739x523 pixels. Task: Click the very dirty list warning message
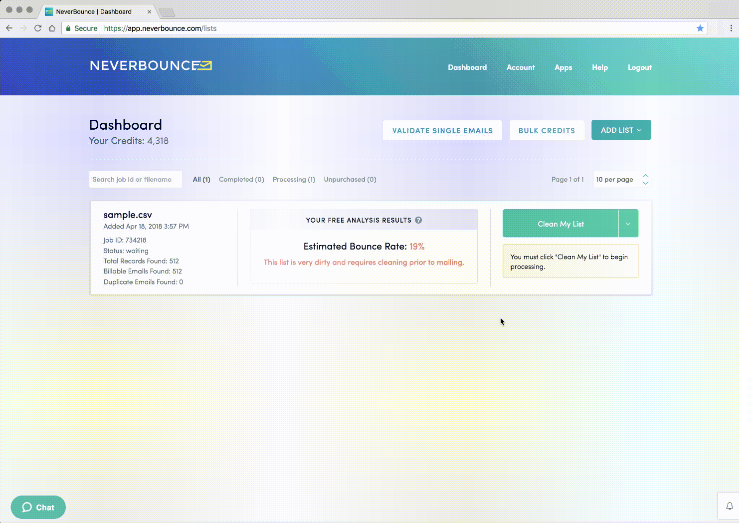click(x=364, y=262)
